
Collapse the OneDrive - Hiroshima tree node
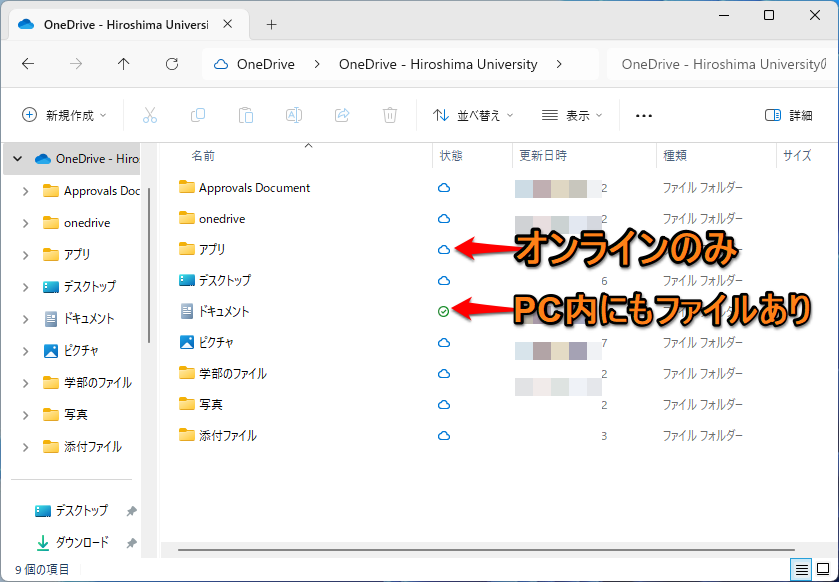point(17,159)
